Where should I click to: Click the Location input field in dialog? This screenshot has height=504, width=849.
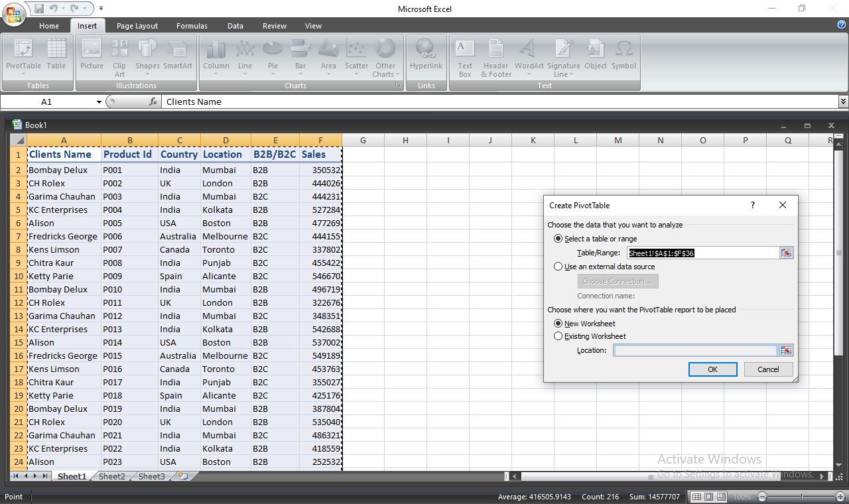click(x=694, y=350)
